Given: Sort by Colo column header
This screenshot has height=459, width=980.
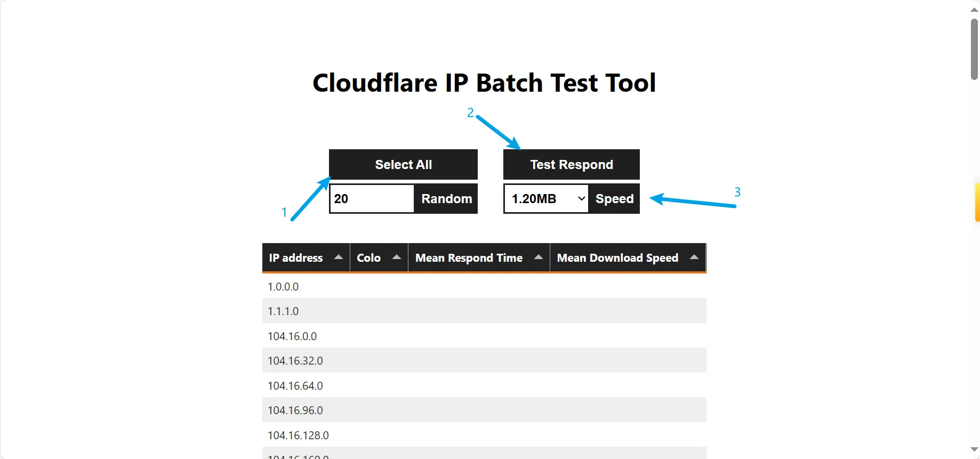Looking at the screenshot, I should point(379,257).
